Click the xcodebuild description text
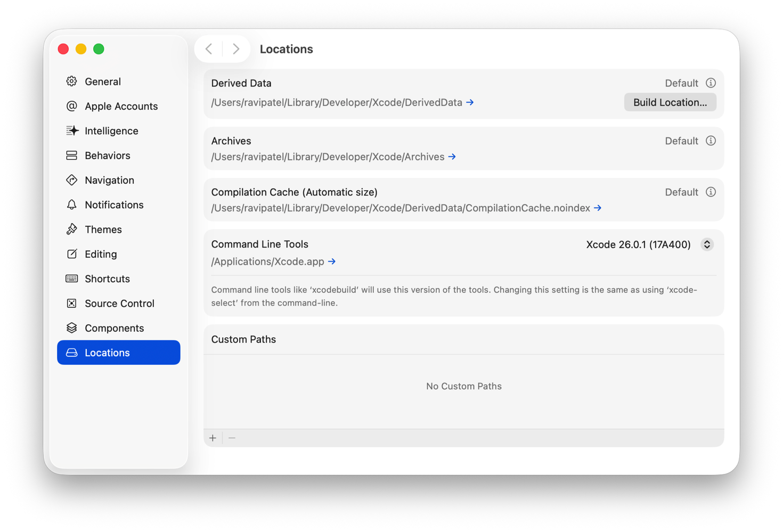Screen dimensions: 783x532 coord(454,296)
